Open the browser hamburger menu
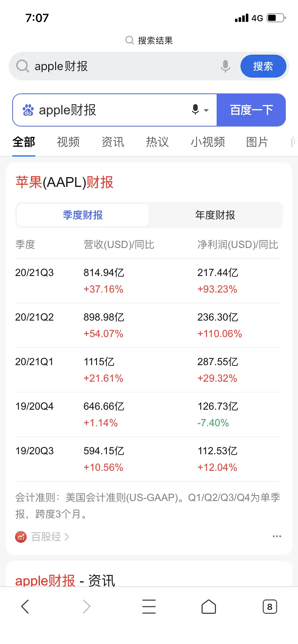The image size is (298, 644). [149, 606]
